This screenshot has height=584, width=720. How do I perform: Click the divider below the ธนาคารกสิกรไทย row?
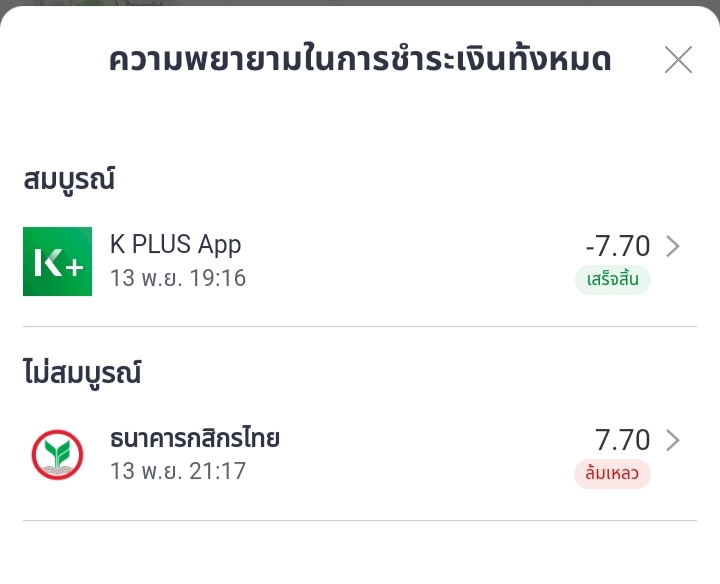(360, 521)
